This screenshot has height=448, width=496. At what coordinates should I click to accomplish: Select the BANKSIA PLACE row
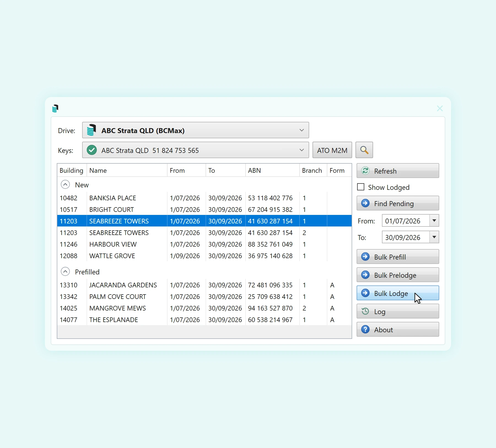[204, 198]
